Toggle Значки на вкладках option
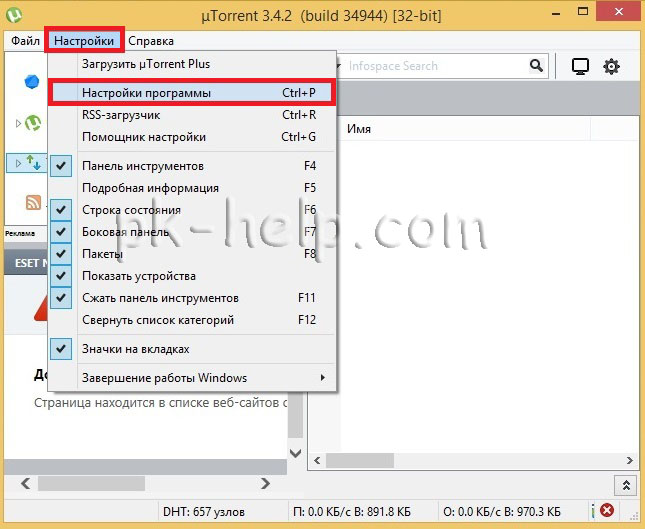Screen dimensions: 645x529 pyautogui.click(x=193, y=349)
